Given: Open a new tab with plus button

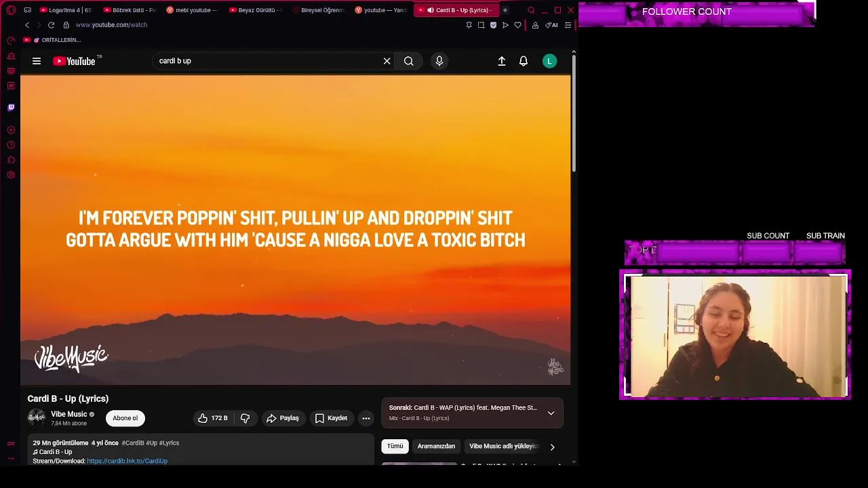Looking at the screenshot, I should (505, 10).
